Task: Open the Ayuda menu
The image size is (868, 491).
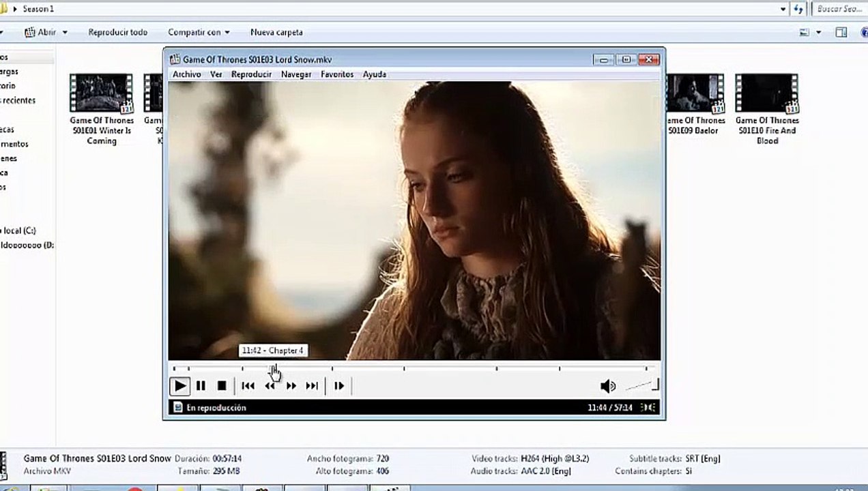Action: 375,74
